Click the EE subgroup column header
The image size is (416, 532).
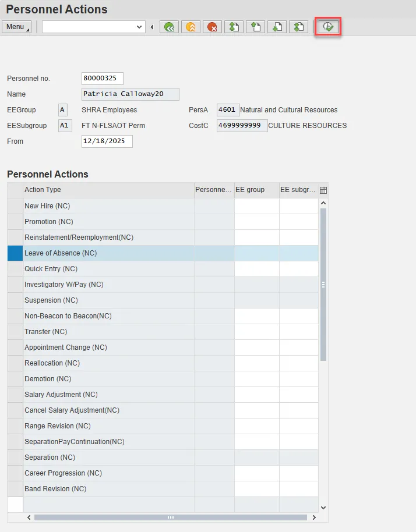(x=299, y=190)
